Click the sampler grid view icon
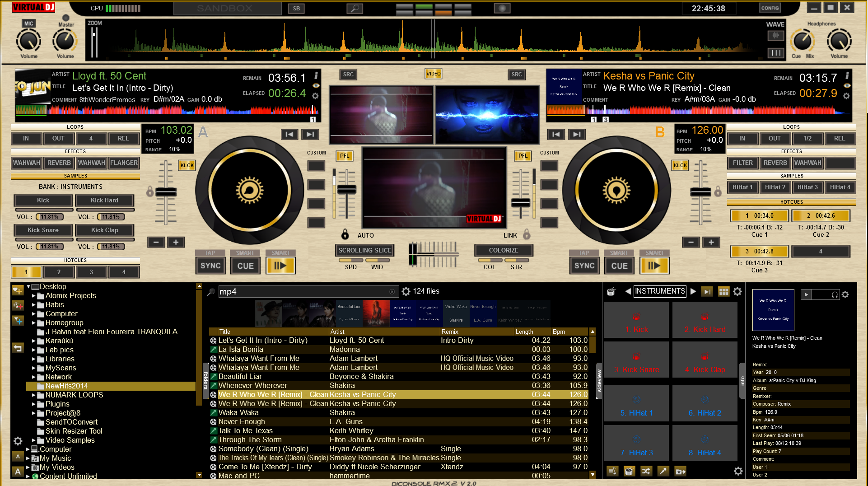868x486 pixels. [x=723, y=291]
